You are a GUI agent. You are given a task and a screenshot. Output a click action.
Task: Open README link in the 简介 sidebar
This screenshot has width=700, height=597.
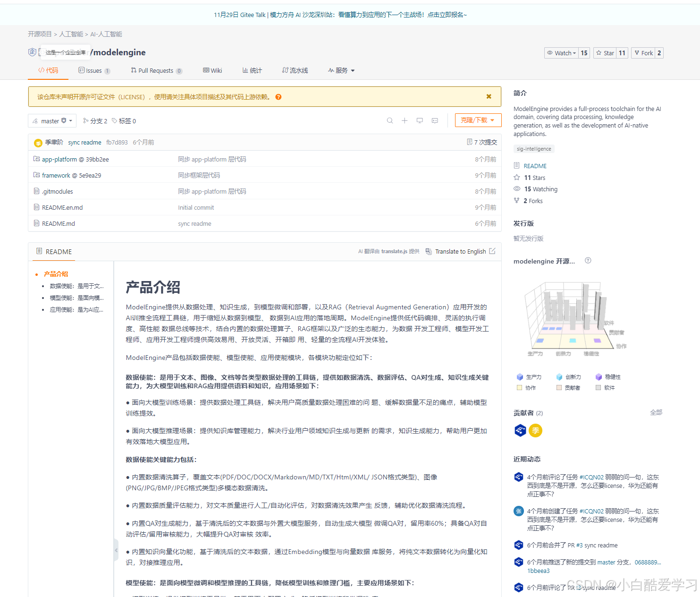(535, 166)
